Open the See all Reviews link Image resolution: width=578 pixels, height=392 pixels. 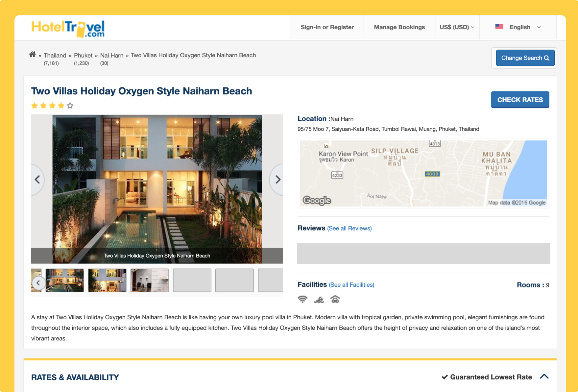tap(349, 229)
